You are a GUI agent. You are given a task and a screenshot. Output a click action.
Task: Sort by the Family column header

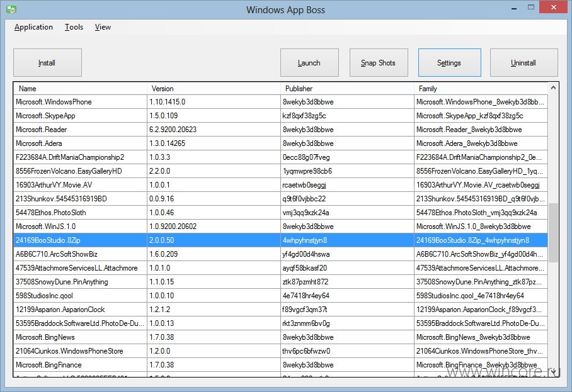coord(481,89)
